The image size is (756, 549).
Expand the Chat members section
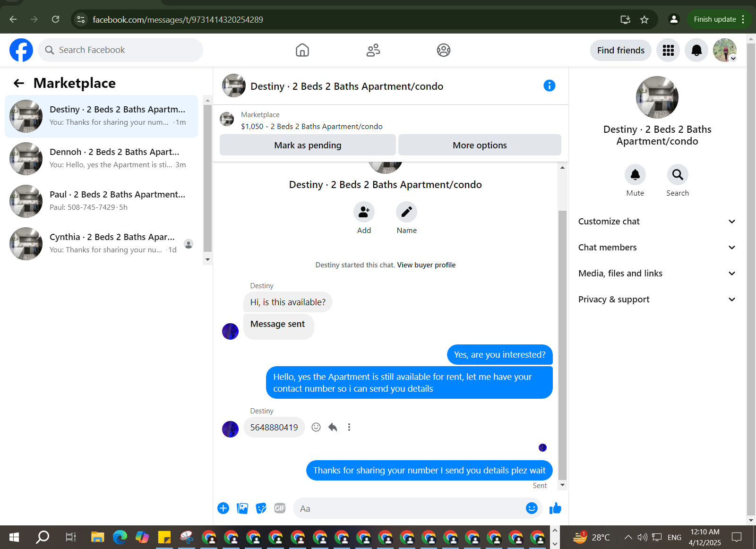coord(657,248)
